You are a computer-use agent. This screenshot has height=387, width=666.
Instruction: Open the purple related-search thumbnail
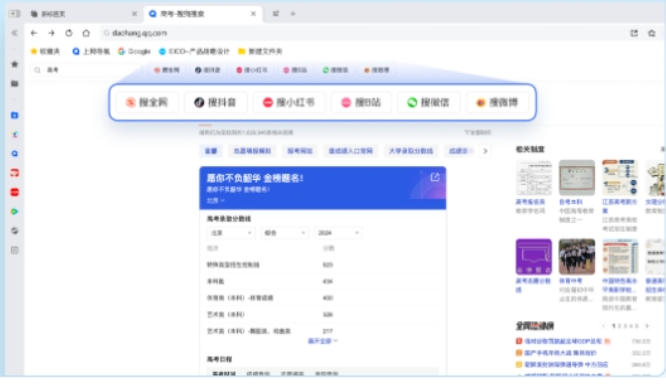(x=533, y=257)
